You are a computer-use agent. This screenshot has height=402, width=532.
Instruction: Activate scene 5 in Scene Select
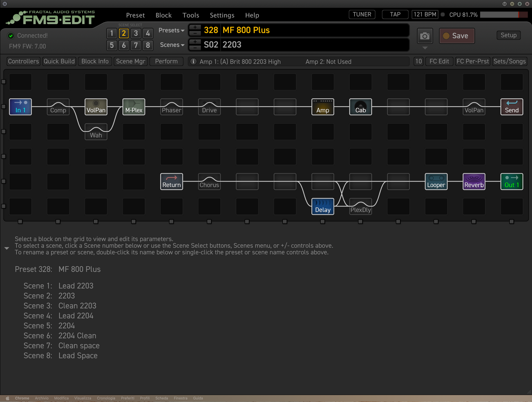112,45
